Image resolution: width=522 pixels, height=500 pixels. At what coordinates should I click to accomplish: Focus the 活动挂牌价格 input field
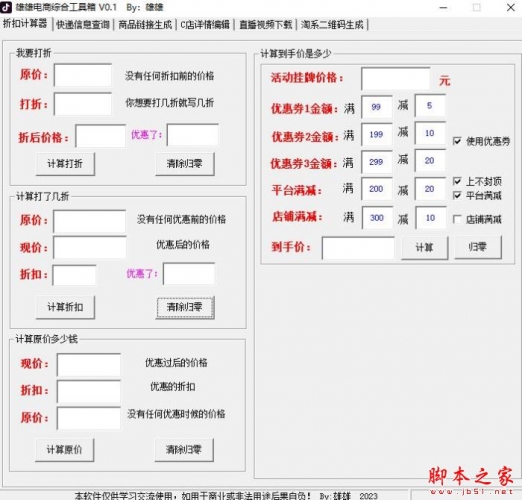(396, 79)
